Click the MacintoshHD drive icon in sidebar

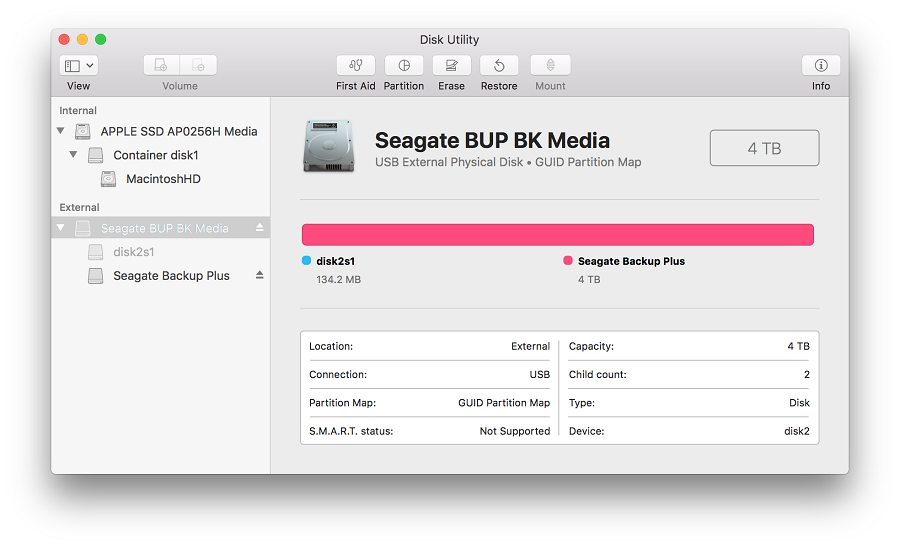tap(108, 179)
